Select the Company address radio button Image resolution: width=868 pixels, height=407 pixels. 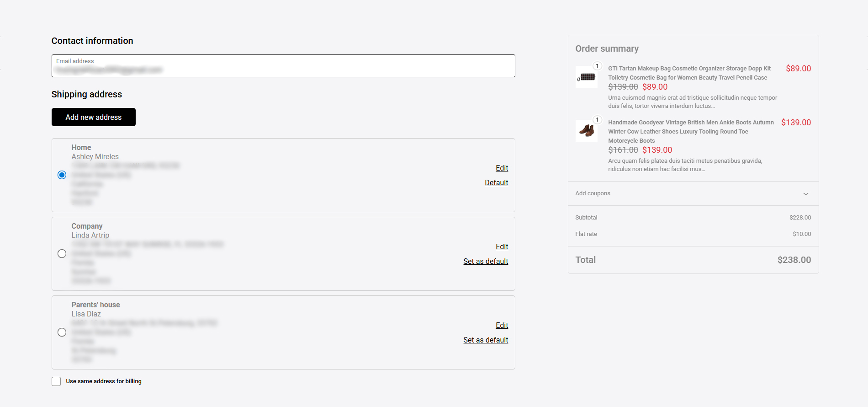tap(62, 254)
